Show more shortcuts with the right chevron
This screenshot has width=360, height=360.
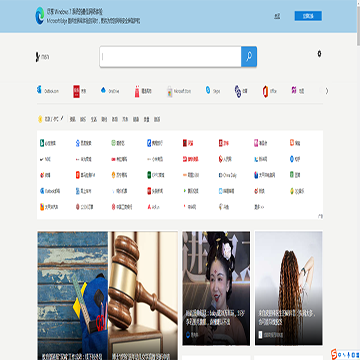click(x=327, y=91)
